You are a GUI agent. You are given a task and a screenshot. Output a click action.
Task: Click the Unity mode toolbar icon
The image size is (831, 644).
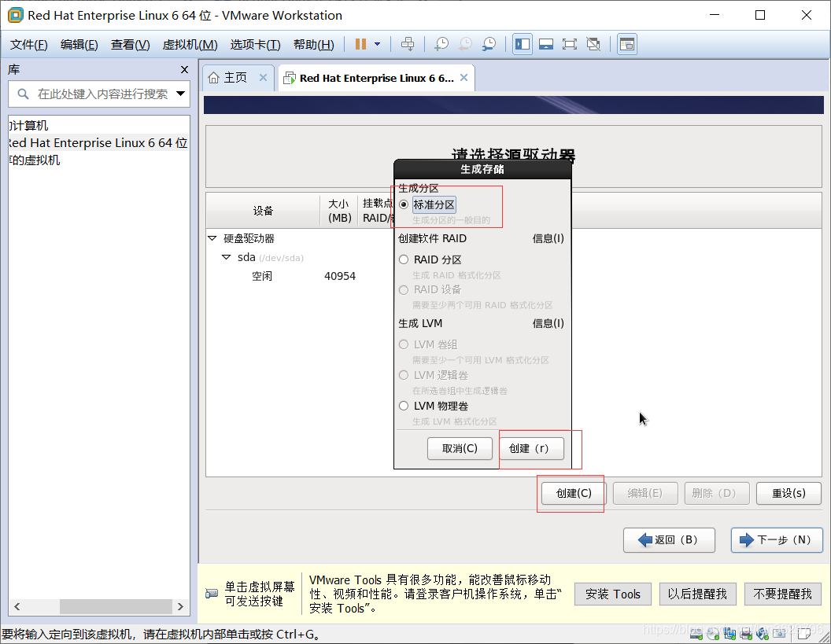(x=593, y=44)
